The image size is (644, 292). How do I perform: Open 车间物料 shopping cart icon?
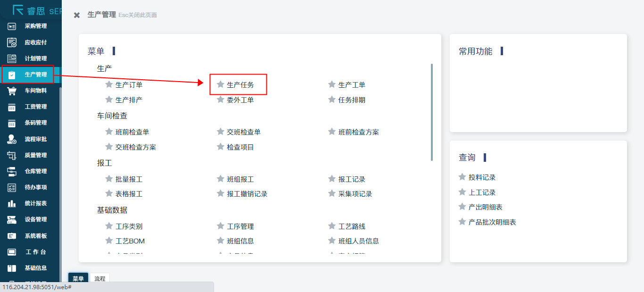click(12, 91)
